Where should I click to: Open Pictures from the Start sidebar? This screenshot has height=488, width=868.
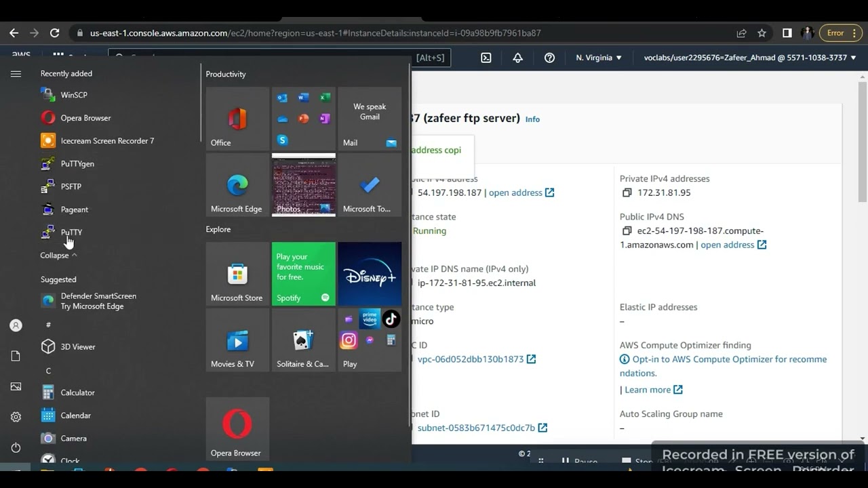point(16,386)
